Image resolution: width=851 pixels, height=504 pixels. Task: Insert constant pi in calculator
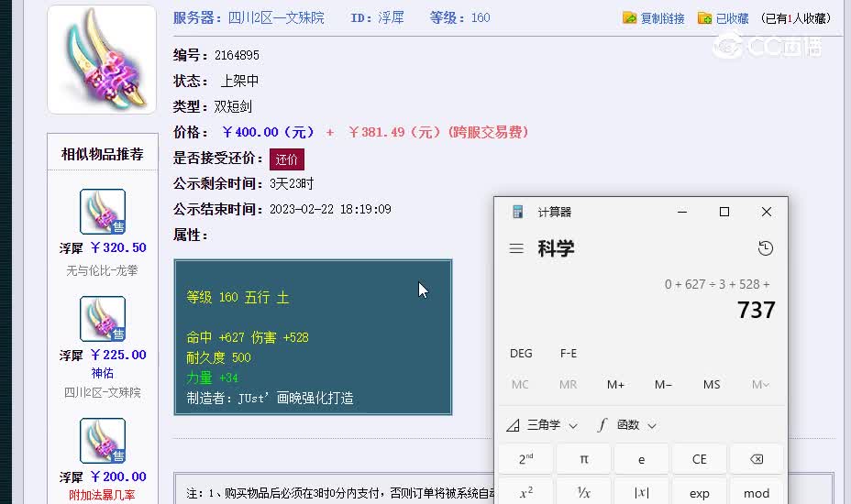click(x=584, y=459)
